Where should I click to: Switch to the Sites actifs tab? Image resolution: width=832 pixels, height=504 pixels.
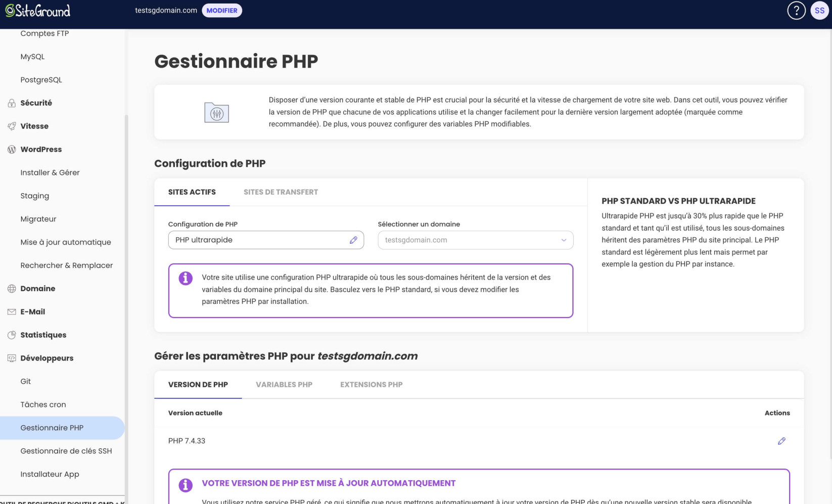click(192, 192)
